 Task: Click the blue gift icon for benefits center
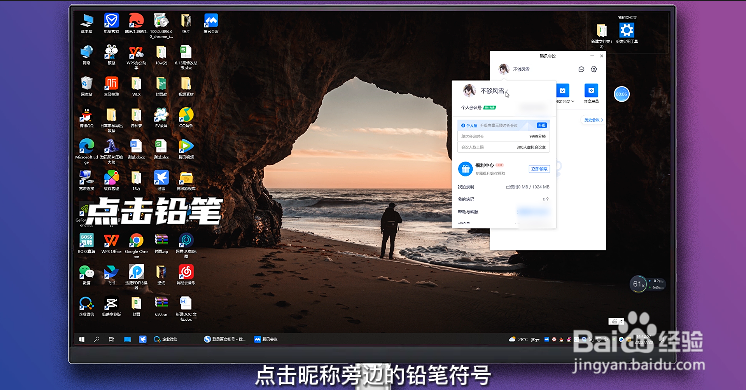(x=465, y=169)
